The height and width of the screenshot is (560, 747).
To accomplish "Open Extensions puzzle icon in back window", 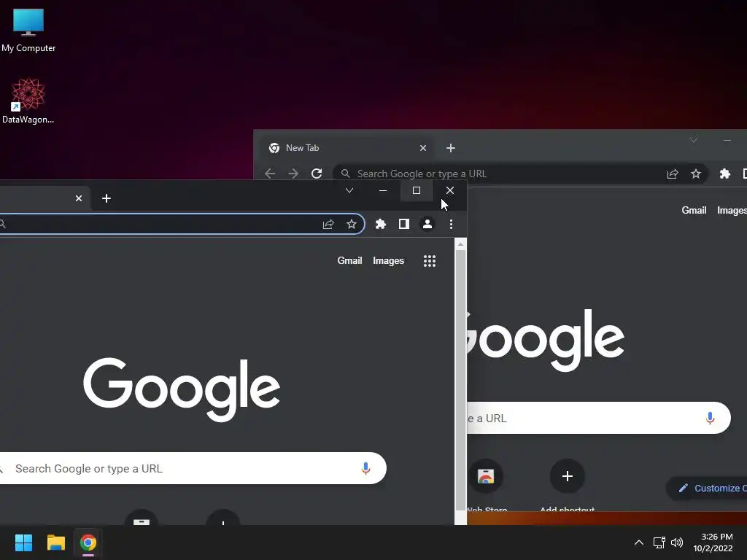I will click(725, 174).
